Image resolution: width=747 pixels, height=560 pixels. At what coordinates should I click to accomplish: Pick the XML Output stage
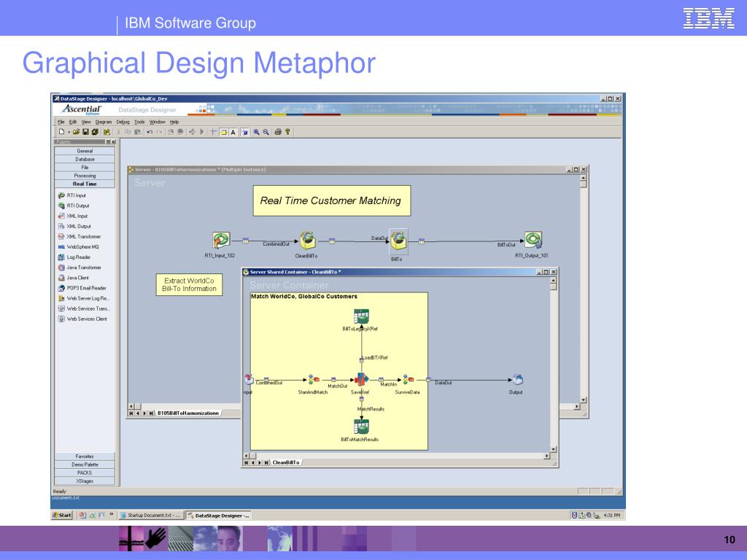click(74, 226)
